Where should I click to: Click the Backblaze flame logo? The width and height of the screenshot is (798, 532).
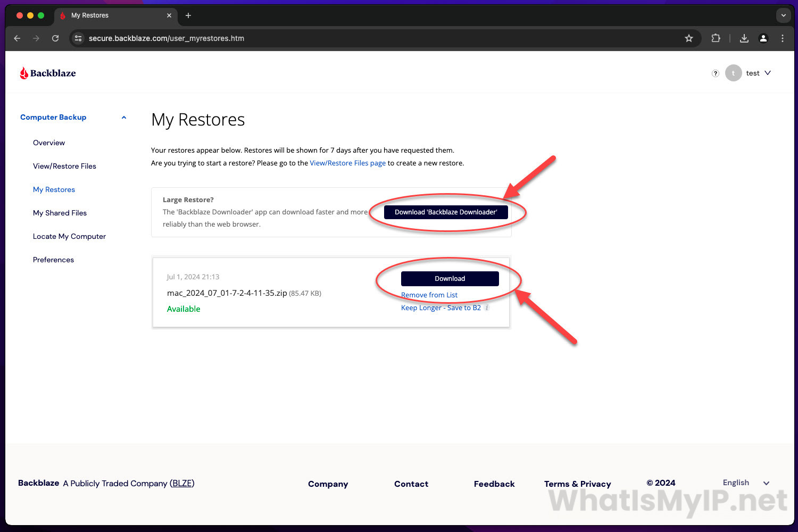pos(48,73)
